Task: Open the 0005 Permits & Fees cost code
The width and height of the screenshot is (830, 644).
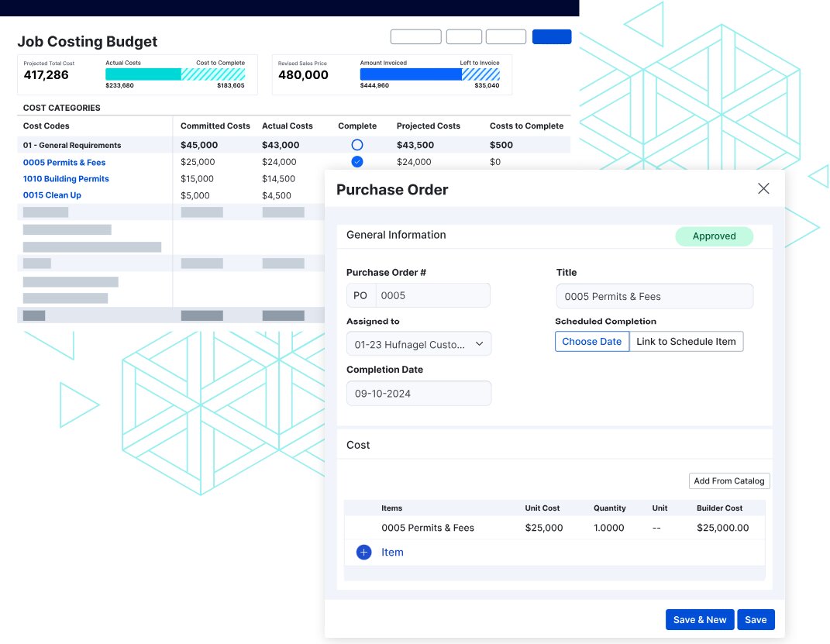Action: tap(64, 162)
